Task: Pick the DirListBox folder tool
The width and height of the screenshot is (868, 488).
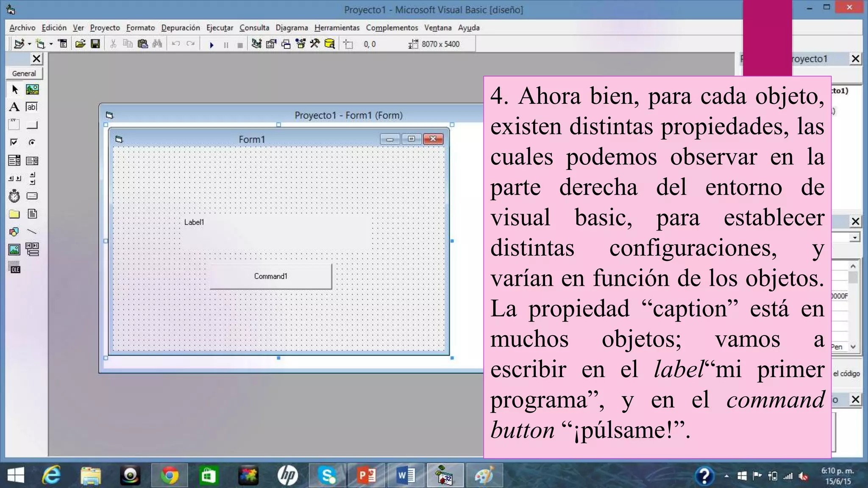Action: 14,214
